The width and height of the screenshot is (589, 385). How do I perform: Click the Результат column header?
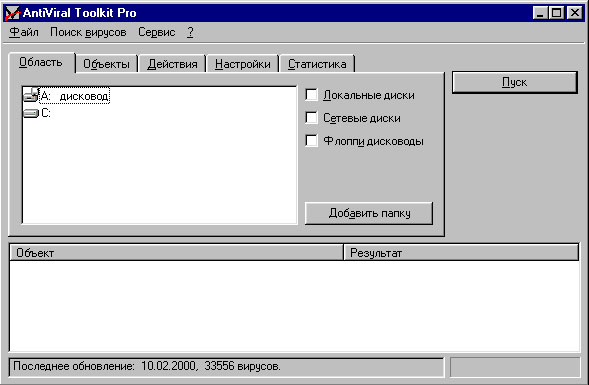[461, 253]
